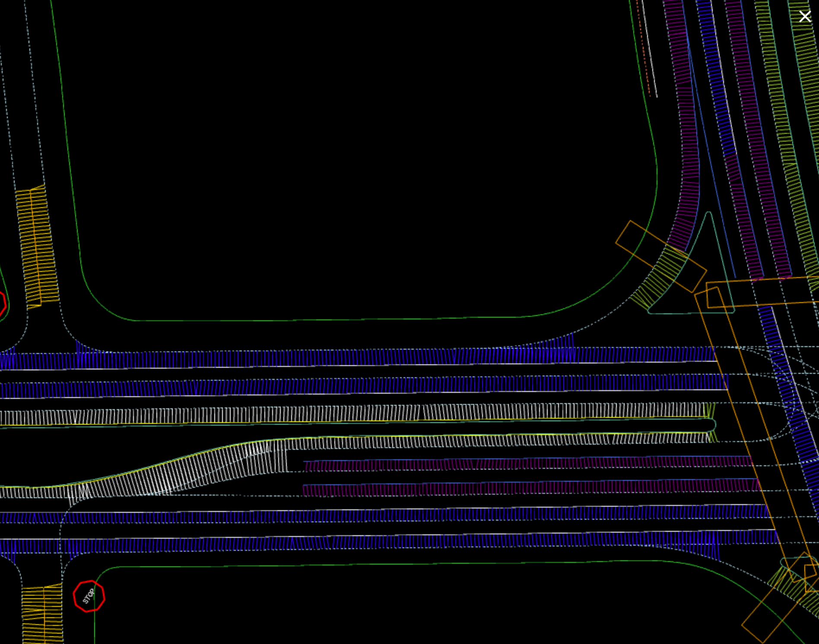The height and width of the screenshot is (644, 819).
Task: Select the partially visible STOP sign at left edge
Action: [3, 302]
